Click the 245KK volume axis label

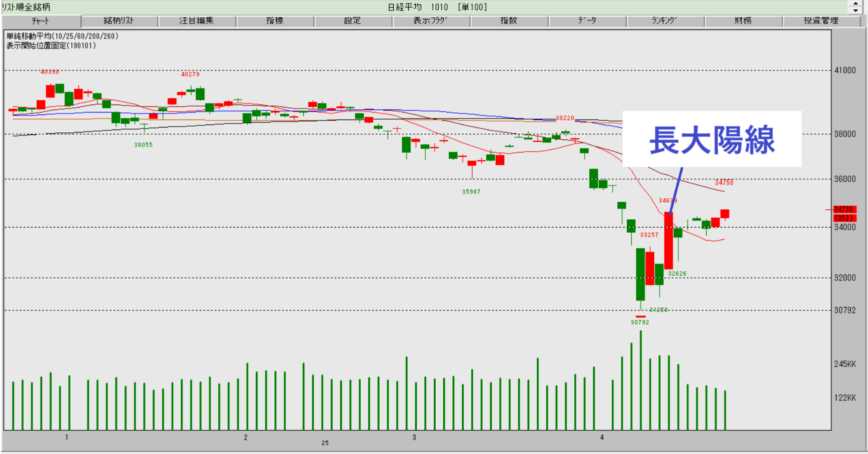tap(845, 364)
